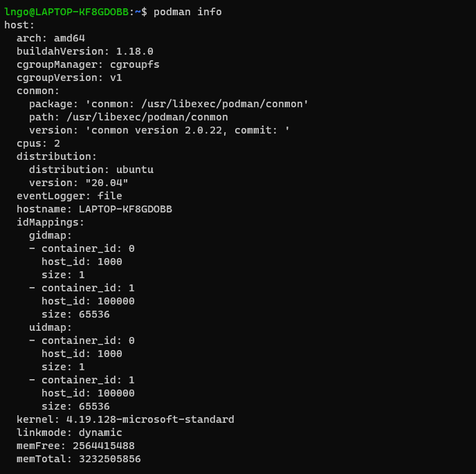Screen dimensions: 476x474
Task: Click the memTotal 3232505856 line
Action: click(x=78, y=459)
